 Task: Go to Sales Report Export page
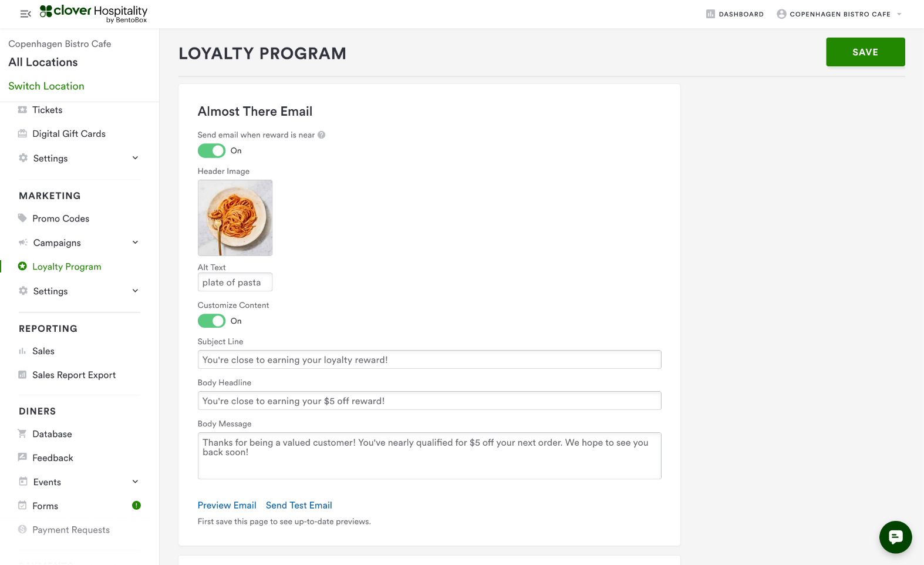[74, 375]
